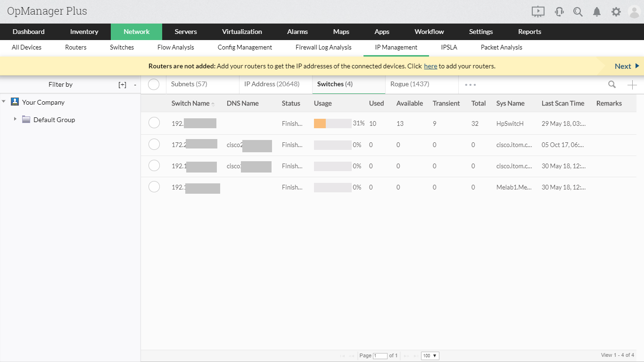This screenshot has height=362, width=644.
Task: Open the All Devices sub-menu
Action: click(26, 47)
